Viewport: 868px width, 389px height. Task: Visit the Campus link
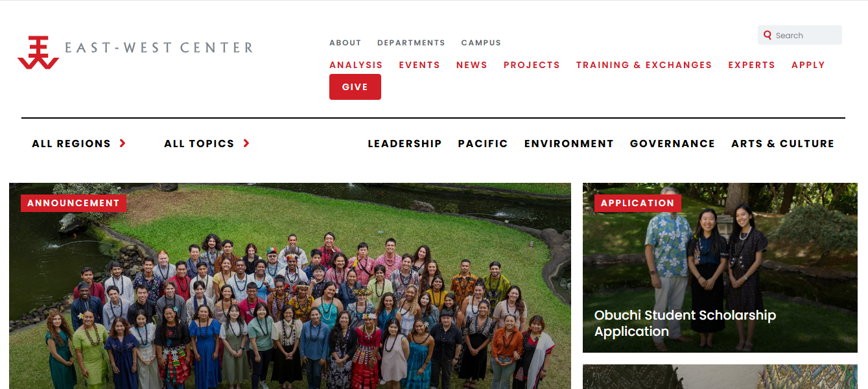481,43
